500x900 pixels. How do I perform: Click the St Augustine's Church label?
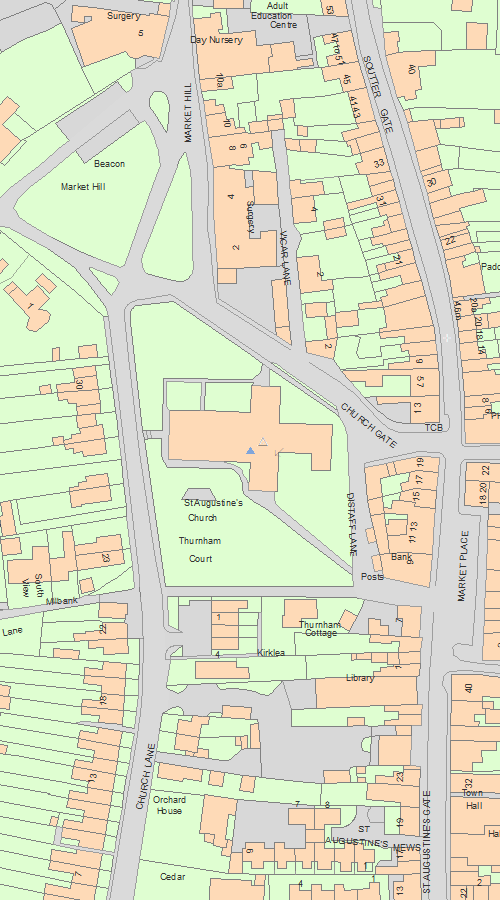click(213, 510)
